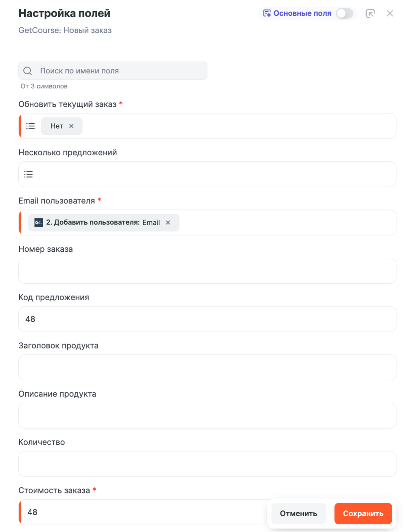Open list icon in Обновить текущий заказ
Viewport: 411px width, 532px height.
(31, 126)
